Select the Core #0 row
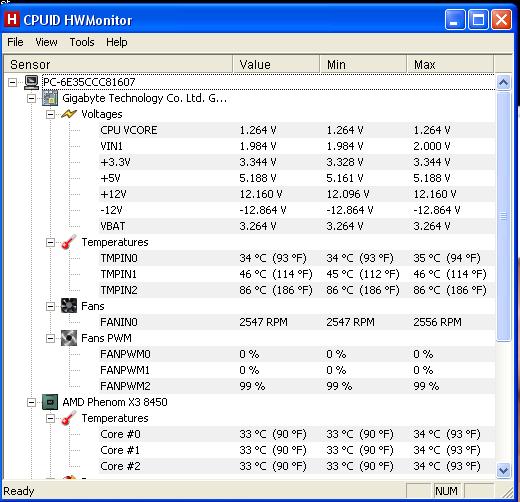 [x=297, y=434]
